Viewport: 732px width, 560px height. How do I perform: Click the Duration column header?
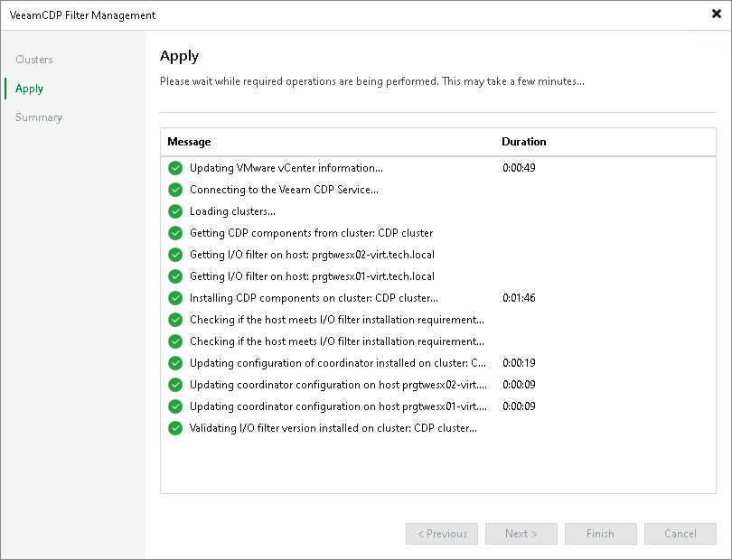pyautogui.click(x=524, y=142)
